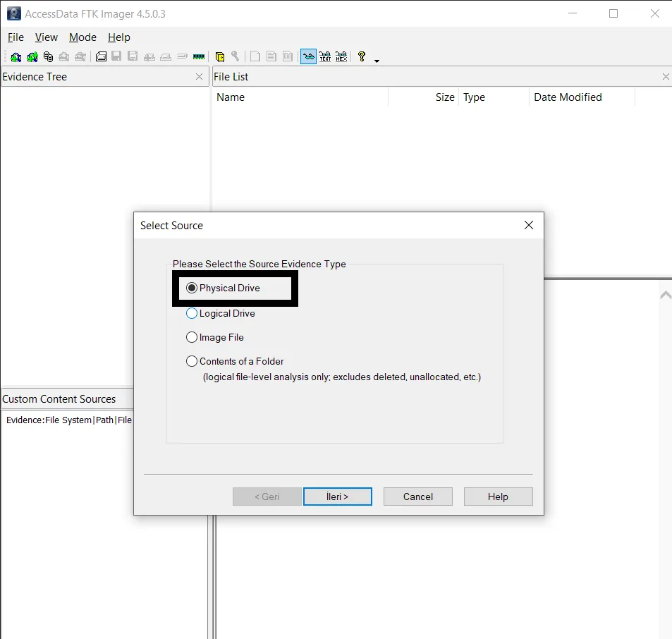Close the File List panel
This screenshot has height=639, width=672.
(666, 77)
